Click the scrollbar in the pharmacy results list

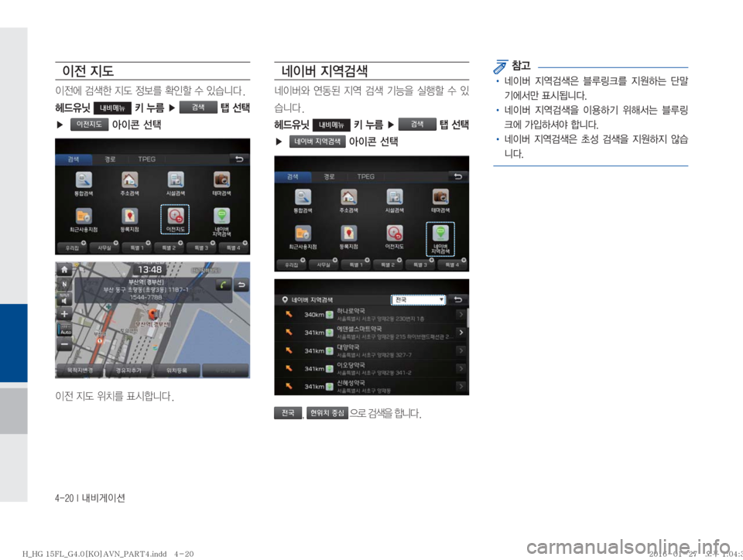click(467, 317)
